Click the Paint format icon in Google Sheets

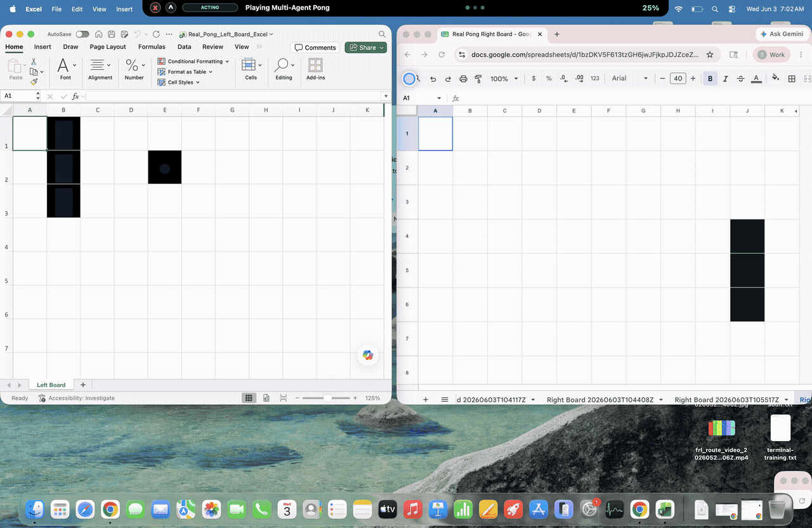[478, 79]
